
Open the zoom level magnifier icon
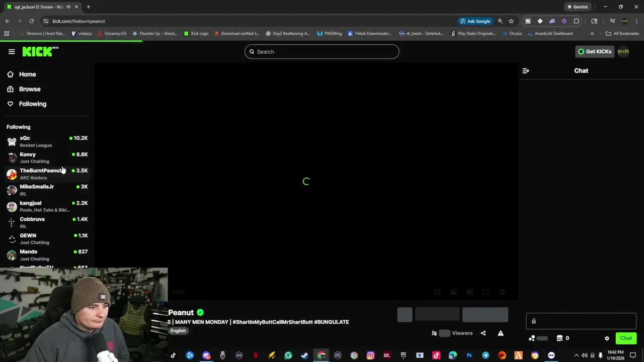pyautogui.click(x=500, y=21)
